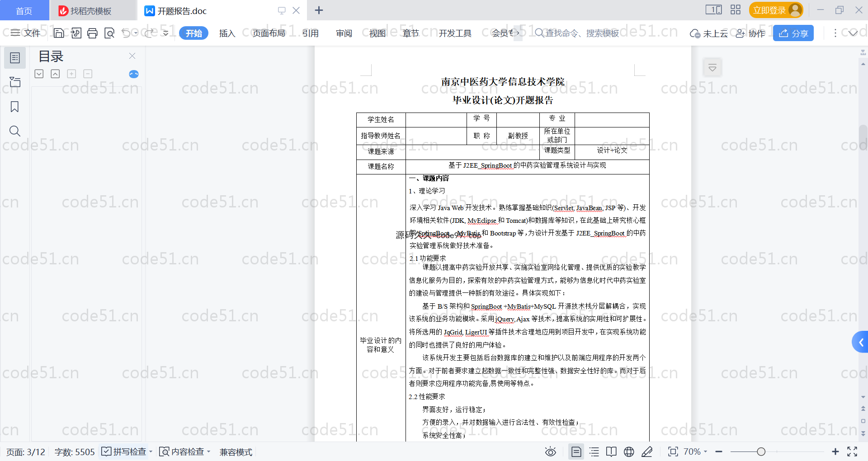Click the print icon

[92, 33]
